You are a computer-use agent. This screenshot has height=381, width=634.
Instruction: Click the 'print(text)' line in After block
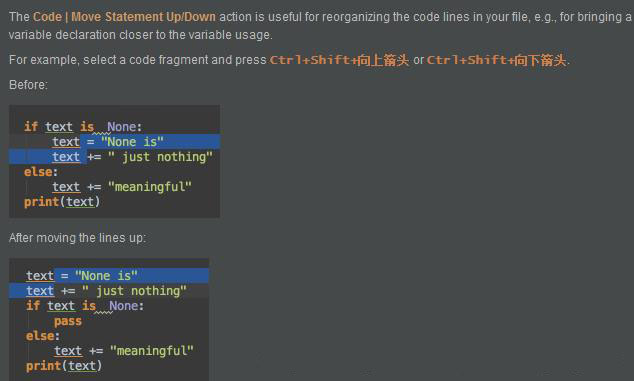click(x=64, y=366)
